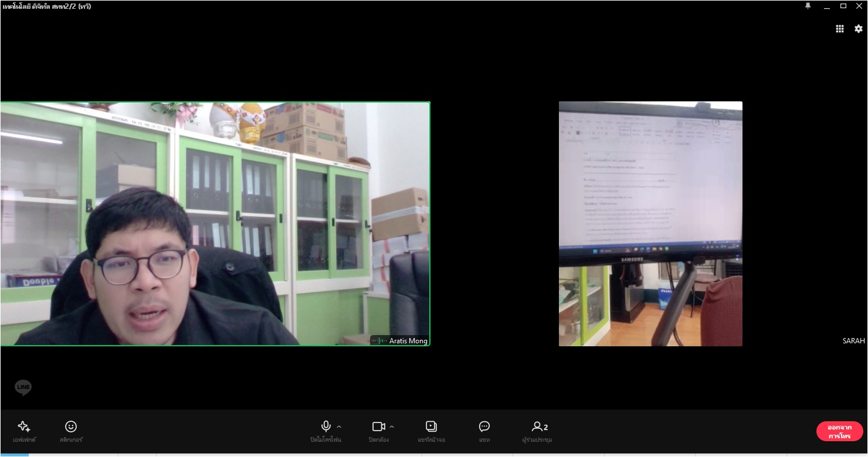Click the LINE logo icon

pos(23,387)
